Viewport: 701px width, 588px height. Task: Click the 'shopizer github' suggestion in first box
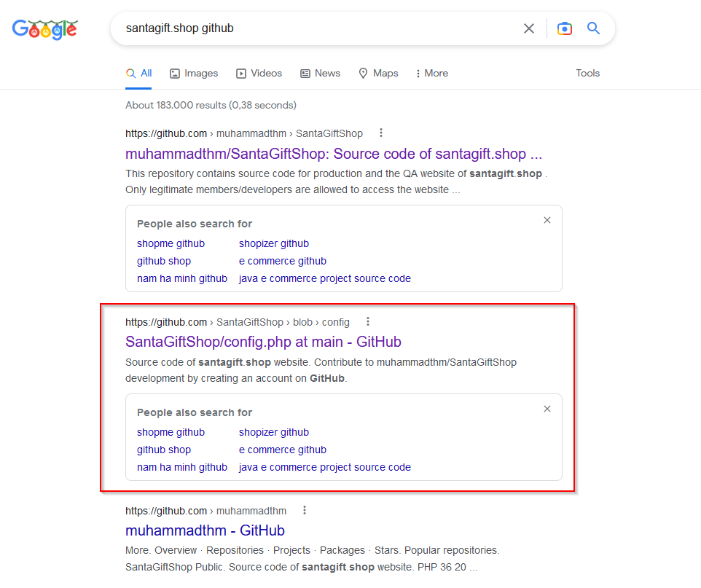(x=273, y=243)
